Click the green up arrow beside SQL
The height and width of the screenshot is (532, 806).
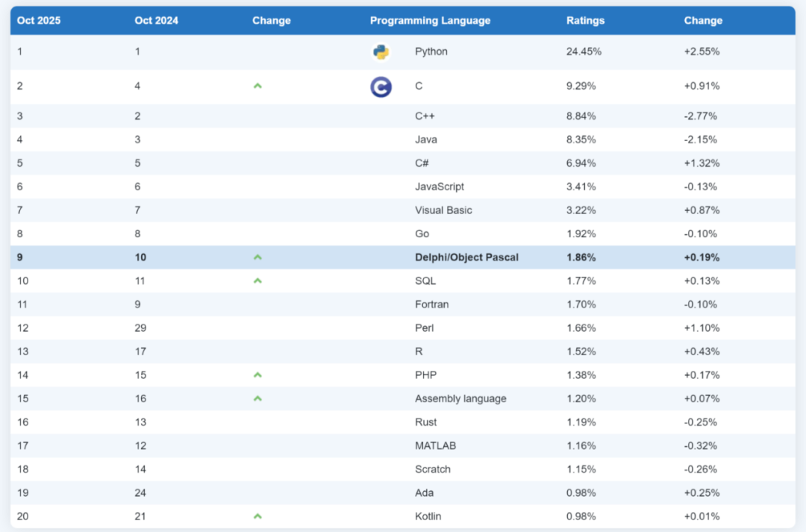257,281
